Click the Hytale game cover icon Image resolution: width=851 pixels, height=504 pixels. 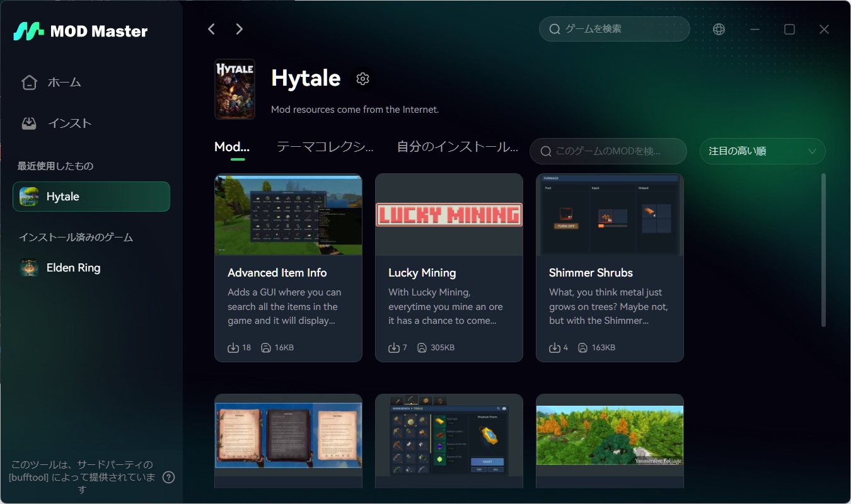tap(234, 89)
